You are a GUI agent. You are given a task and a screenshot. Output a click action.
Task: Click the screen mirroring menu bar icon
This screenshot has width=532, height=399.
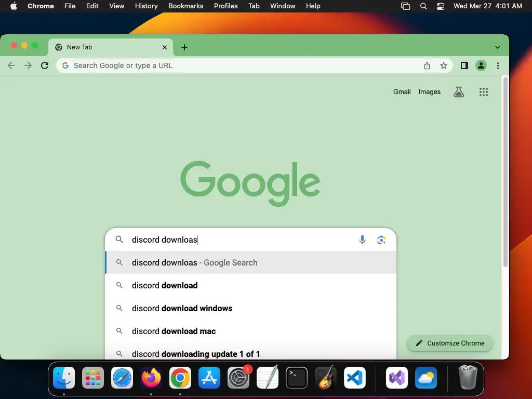(405, 6)
